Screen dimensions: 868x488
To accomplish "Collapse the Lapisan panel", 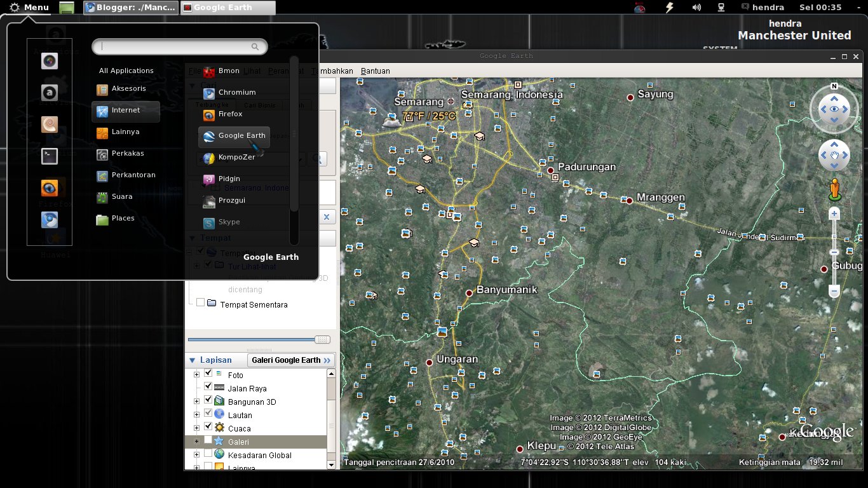I will click(x=192, y=360).
